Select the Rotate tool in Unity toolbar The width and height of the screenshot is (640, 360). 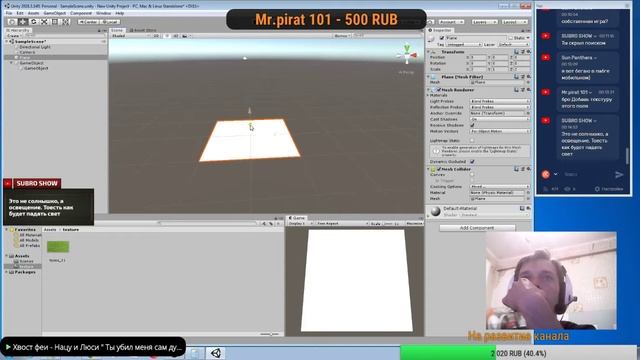(x=33, y=22)
